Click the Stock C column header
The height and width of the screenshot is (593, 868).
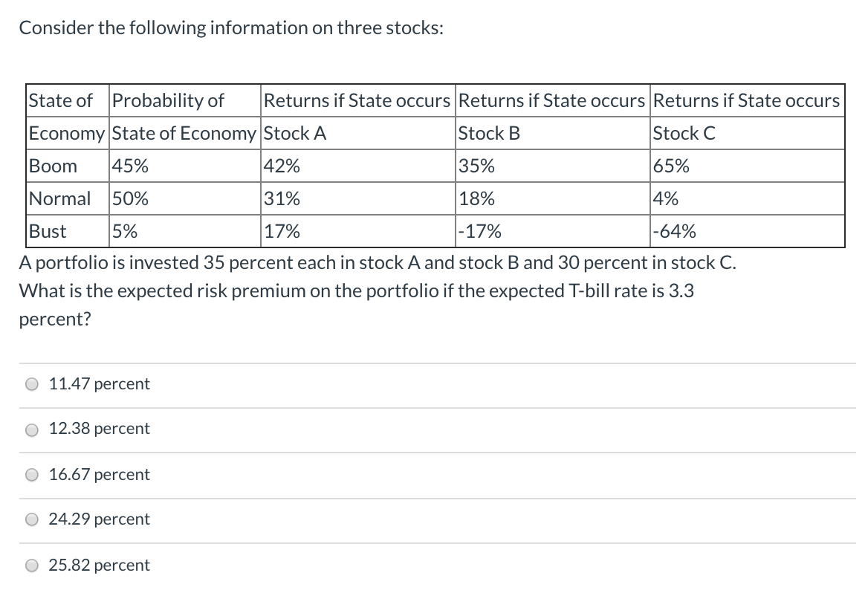(x=684, y=134)
